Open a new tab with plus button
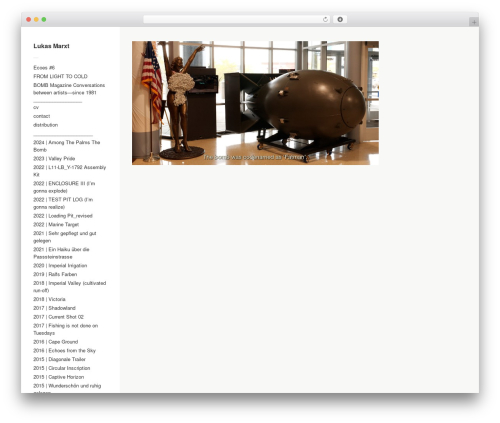Image resolution: width=500 pixels, height=423 pixels. 474,22
